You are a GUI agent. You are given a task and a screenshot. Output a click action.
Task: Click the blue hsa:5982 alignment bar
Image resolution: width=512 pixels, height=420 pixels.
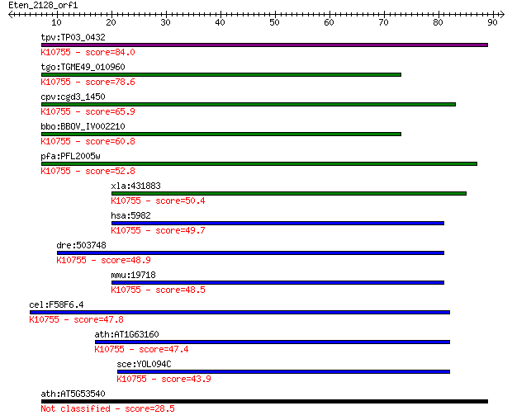(277, 224)
